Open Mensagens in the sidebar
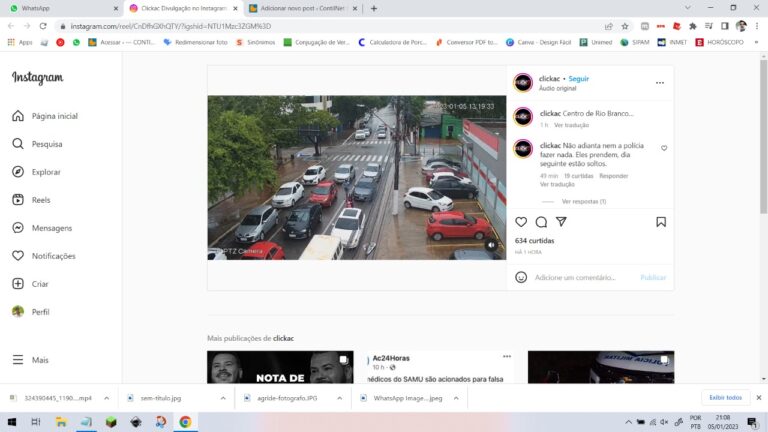Screen dimensions: 768x432 coord(42,228)
